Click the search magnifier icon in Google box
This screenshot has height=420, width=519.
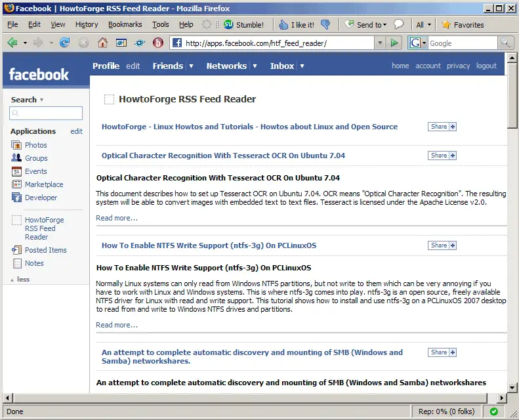click(x=505, y=43)
